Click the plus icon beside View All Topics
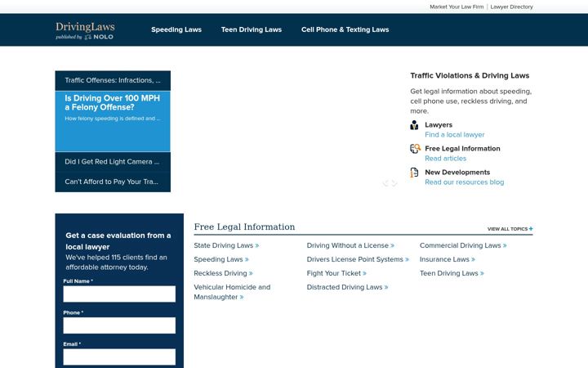Screen dimensions: 588x368 (x=531, y=229)
